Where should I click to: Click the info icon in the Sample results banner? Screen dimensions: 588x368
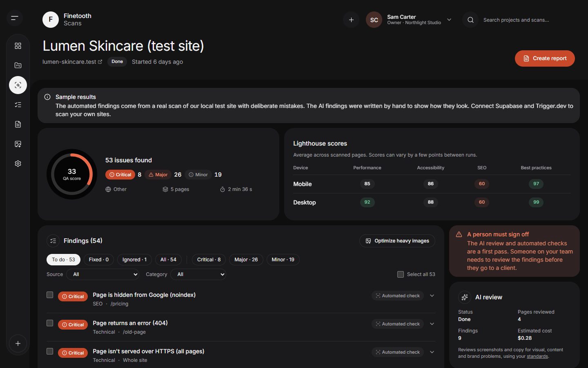click(47, 97)
